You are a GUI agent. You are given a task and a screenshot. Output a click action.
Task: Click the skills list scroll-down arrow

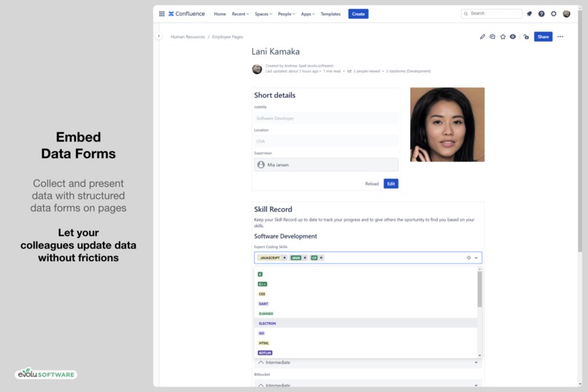click(479, 356)
